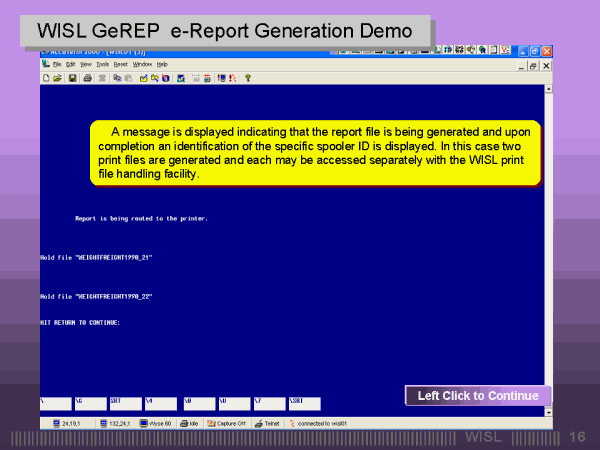Open the Reset menu
The width and height of the screenshot is (600, 450).
[120, 64]
